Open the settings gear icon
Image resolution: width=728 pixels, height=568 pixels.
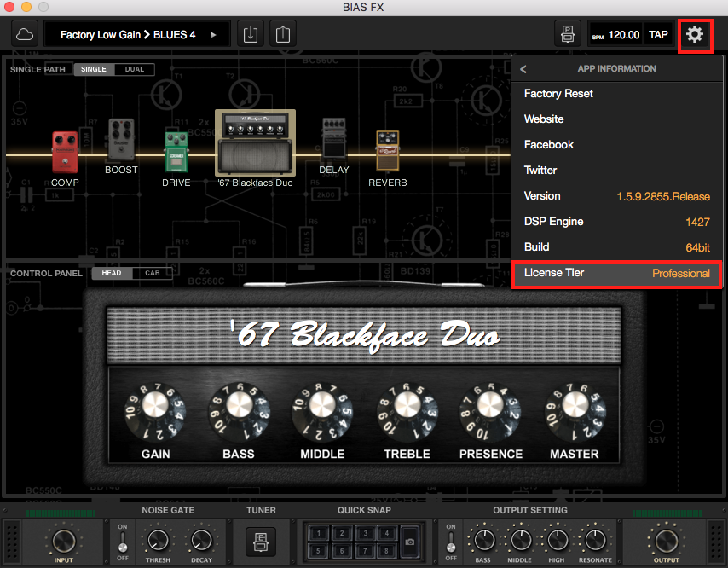click(x=695, y=34)
